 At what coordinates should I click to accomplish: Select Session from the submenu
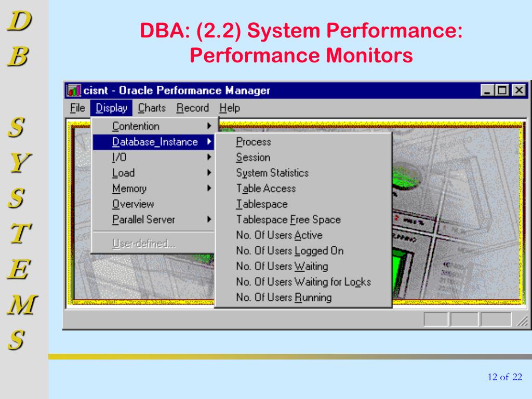pyautogui.click(x=303, y=157)
